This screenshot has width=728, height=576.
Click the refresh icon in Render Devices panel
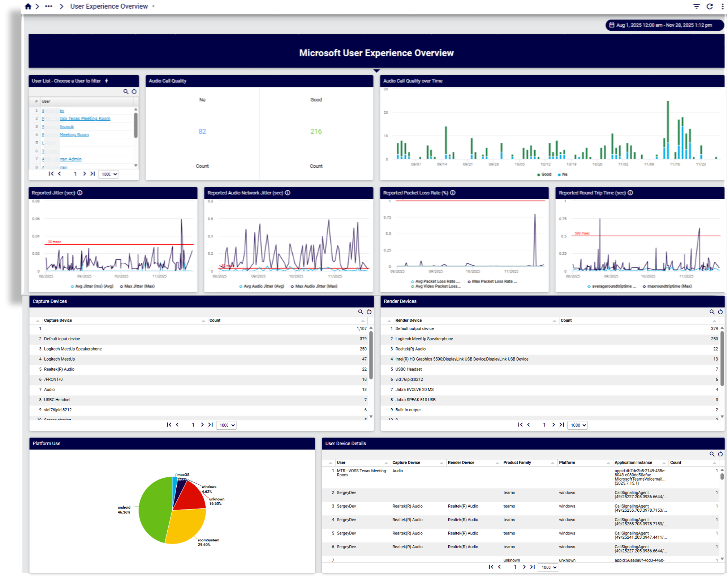point(721,311)
